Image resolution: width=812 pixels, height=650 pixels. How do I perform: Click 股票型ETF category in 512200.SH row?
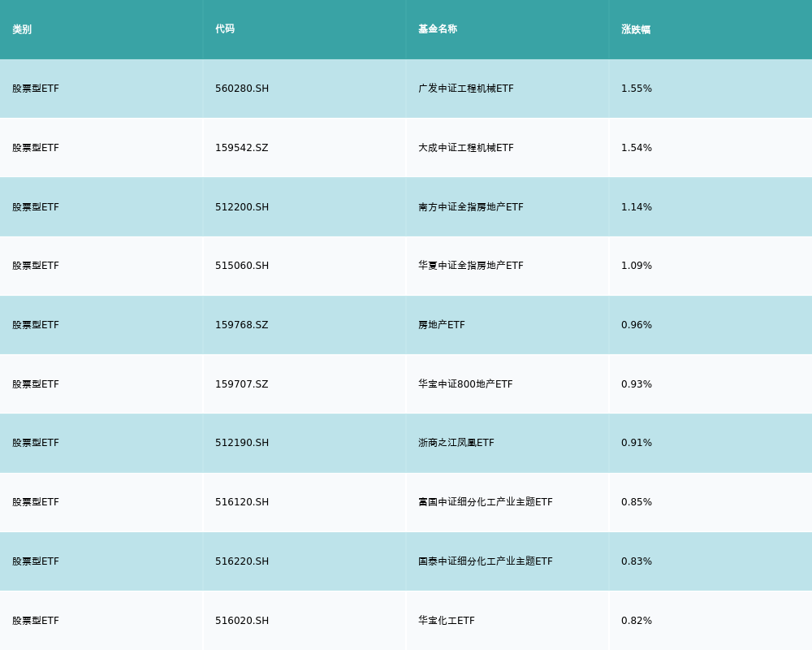pos(36,207)
